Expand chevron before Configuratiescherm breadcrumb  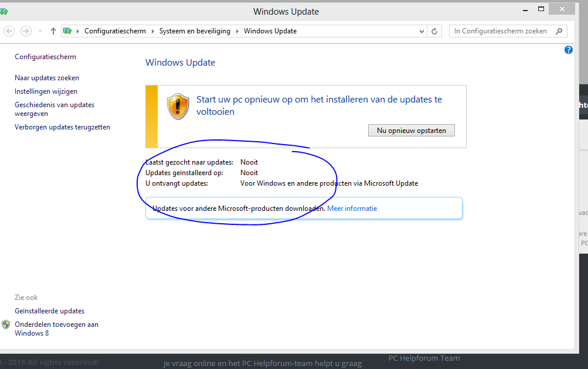coord(77,32)
